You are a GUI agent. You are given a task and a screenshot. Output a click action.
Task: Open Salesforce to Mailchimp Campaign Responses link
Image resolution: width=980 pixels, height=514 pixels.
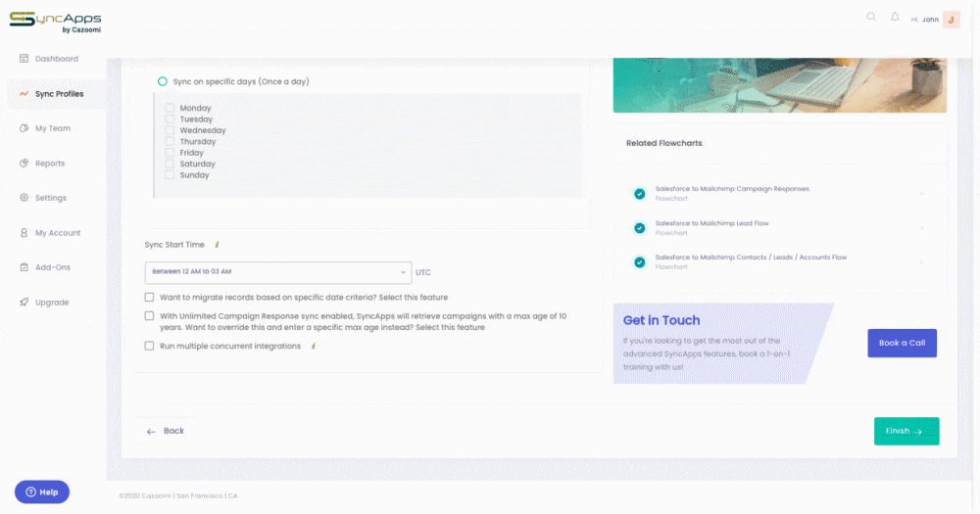[732, 189]
